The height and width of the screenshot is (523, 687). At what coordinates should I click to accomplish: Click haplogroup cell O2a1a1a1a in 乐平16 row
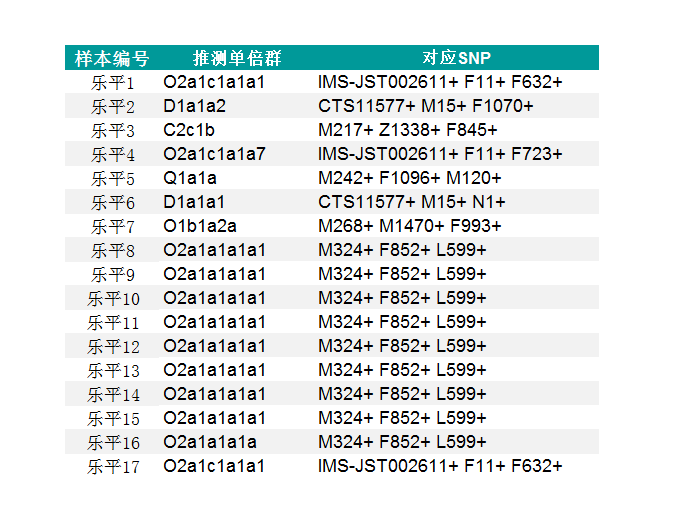210,442
